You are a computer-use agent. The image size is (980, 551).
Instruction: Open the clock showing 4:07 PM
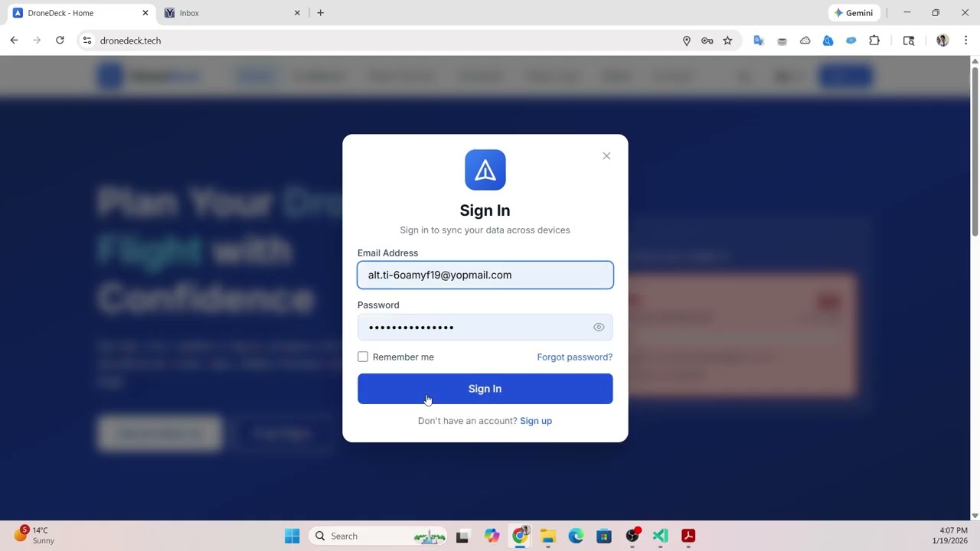949,535
